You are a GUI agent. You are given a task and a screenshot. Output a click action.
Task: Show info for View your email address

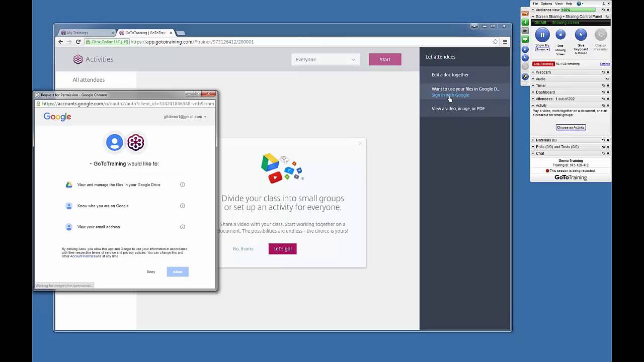coord(183,227)
